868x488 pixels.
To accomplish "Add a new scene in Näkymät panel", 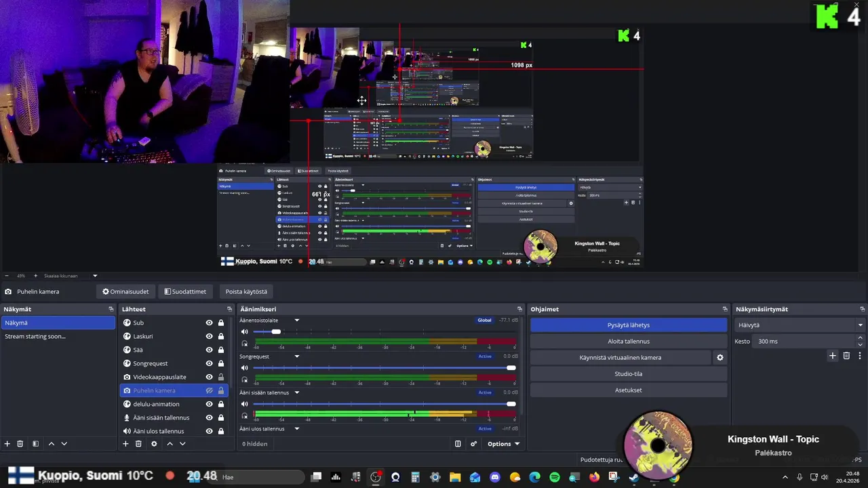I will 7,444.
